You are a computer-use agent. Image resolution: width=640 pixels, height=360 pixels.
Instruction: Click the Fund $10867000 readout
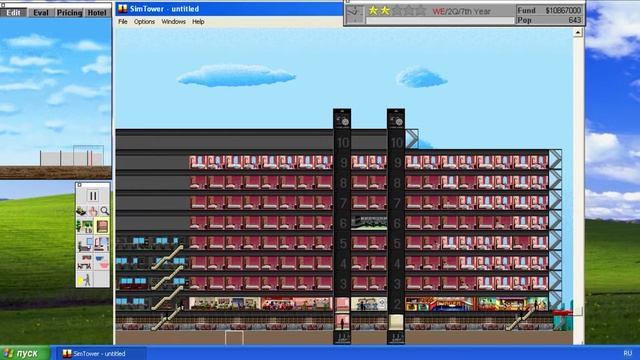pyautogui.click(x=549, y=10)
